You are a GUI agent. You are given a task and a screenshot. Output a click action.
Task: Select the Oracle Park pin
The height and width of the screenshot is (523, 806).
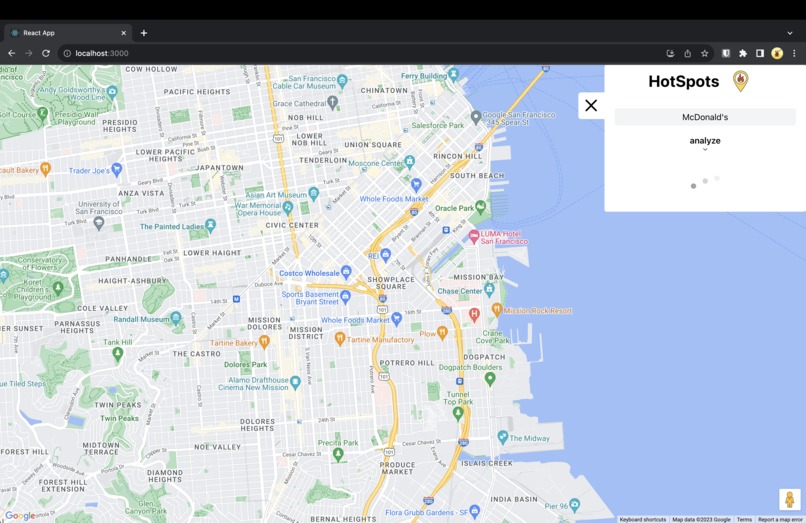[x=480, y=207]
